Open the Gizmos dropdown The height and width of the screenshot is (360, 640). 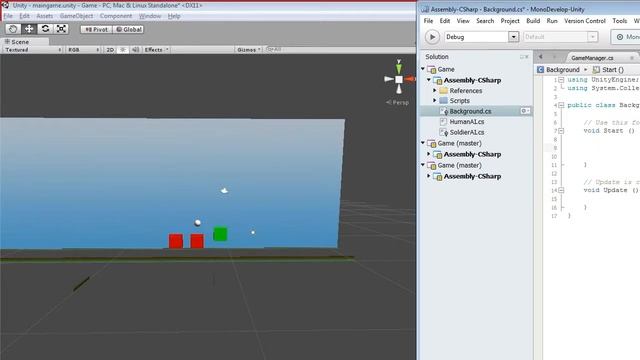tap(248, 49)
